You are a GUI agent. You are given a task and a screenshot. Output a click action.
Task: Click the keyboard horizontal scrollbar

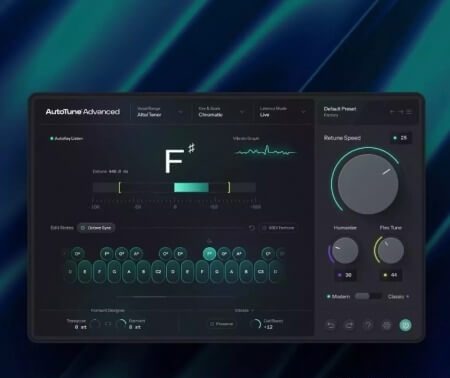[x=176, y=296]
